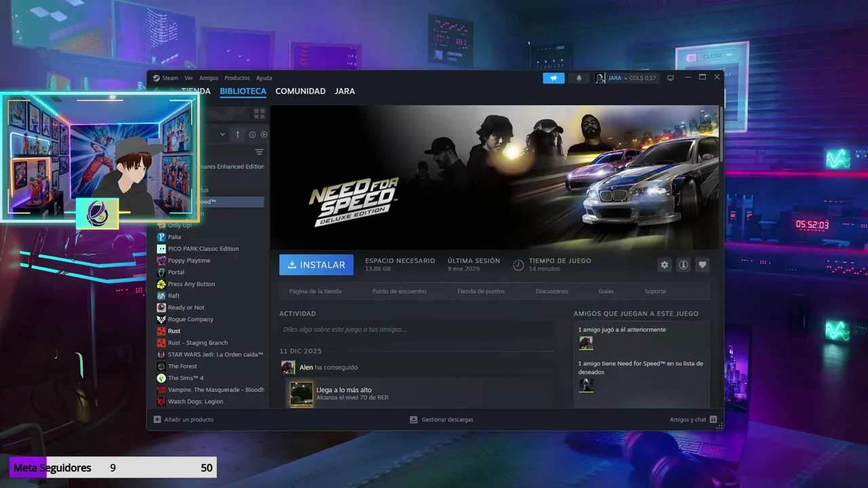The height and width of the screenshot is (488, 868).
Task: Open the Ayuda menu
Action: coord(264,78)
